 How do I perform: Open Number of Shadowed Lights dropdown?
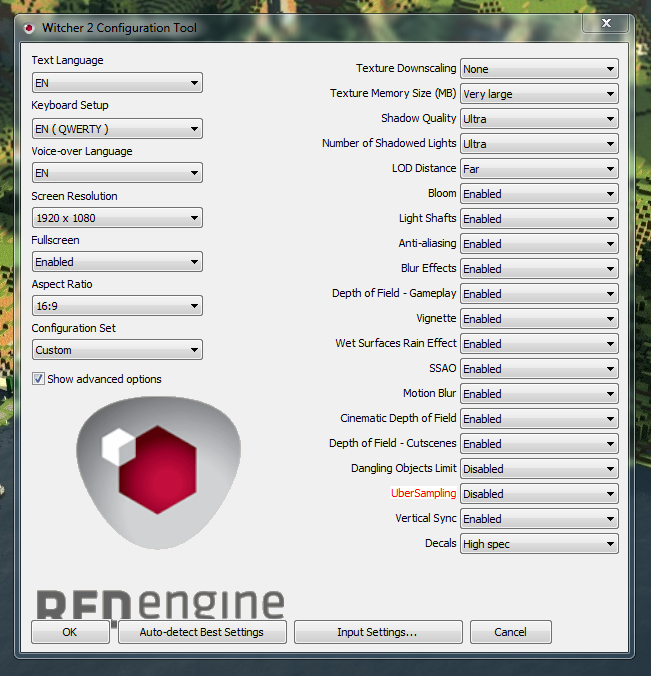click(x=539, y=144)
